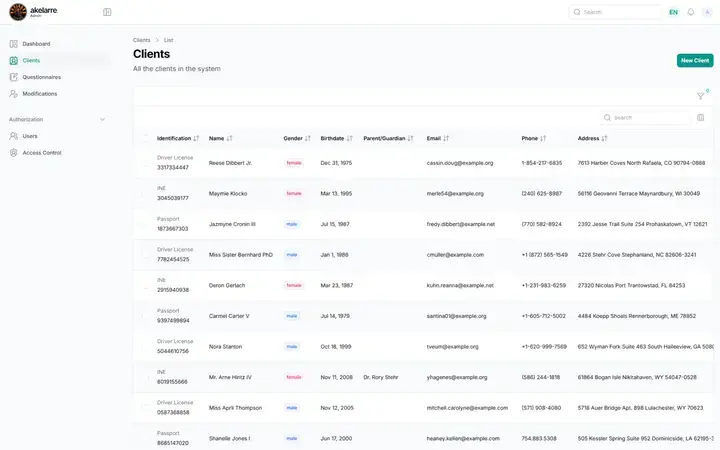The image size is (720, 450).
Task: Toggle visible columns via column icon
Action: 700,118
